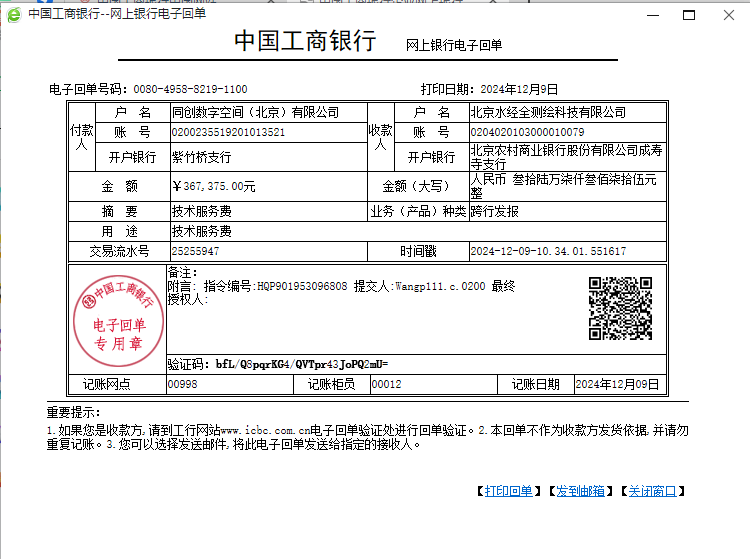The width and height of the screenshot is (750, 559).
Task: Click the QR code on the receipt
Action: click(620, 308)
